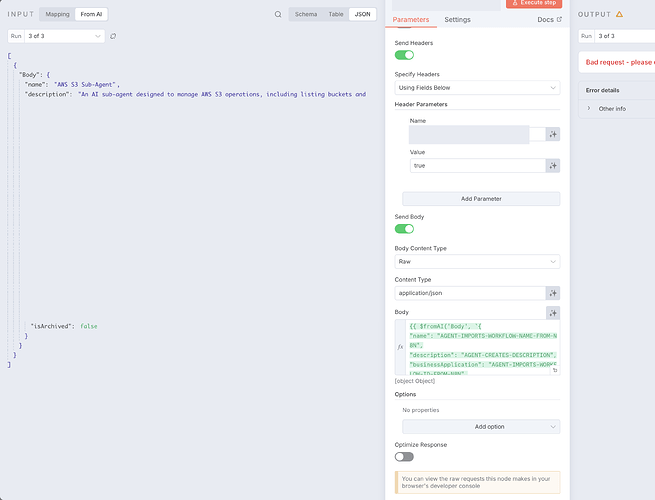Switch to the From AI tab
This screenshot has height=500, width=655.
(91, 14)
